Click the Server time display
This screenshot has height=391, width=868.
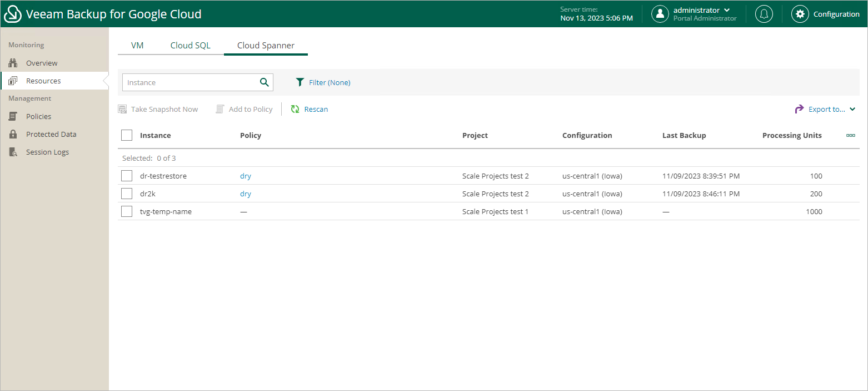coord(596,14)
